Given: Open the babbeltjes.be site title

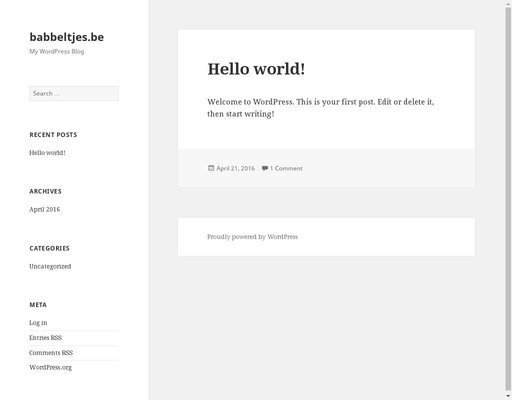Looking at the screenshot, I should click(67, 37).
